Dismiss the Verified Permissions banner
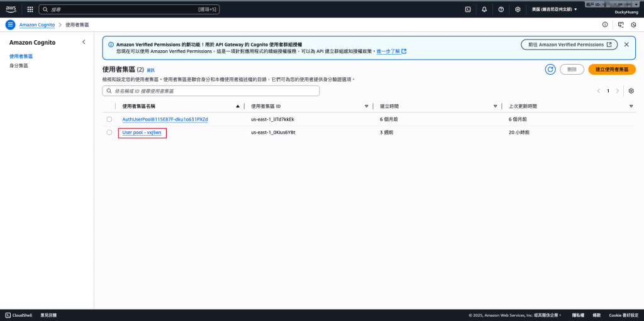644x321 pixels. 626,45
